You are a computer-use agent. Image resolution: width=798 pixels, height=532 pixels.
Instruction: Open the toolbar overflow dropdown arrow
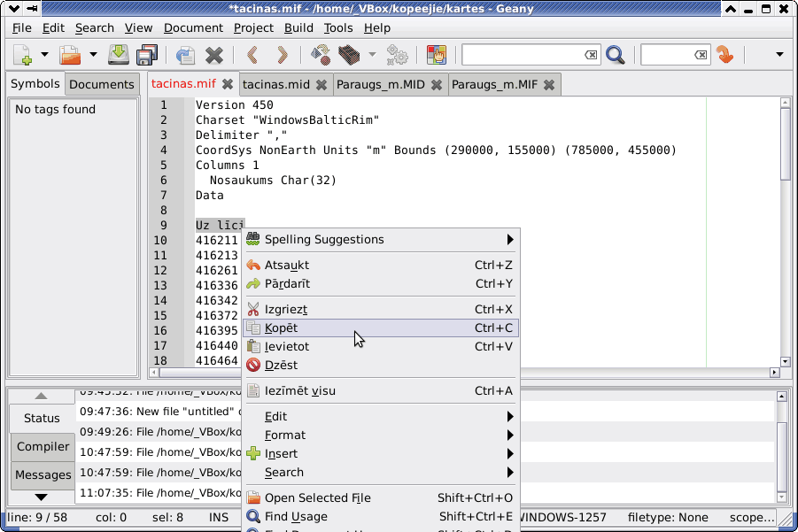[779, 54]
